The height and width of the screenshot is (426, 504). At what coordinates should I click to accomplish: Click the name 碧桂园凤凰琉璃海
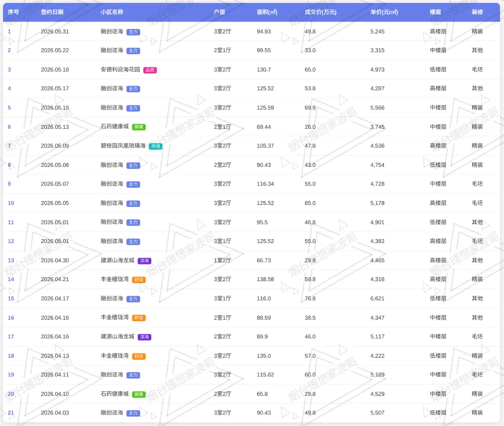point(123,146)
